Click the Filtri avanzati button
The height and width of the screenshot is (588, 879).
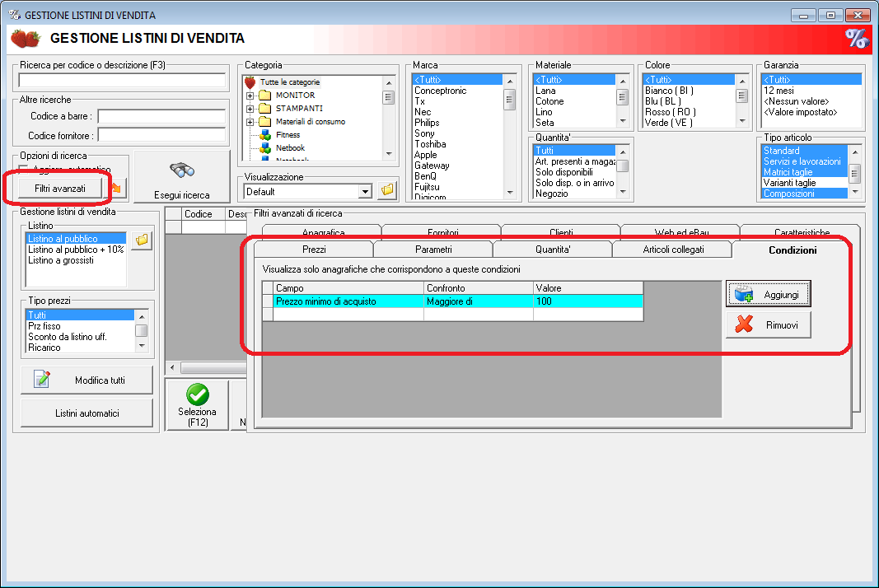[60, 189]
